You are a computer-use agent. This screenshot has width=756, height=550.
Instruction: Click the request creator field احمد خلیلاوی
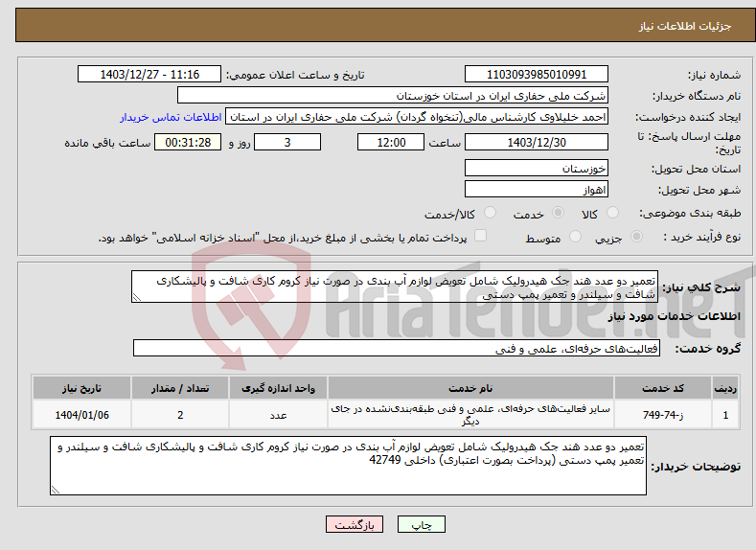click(417, 117)
